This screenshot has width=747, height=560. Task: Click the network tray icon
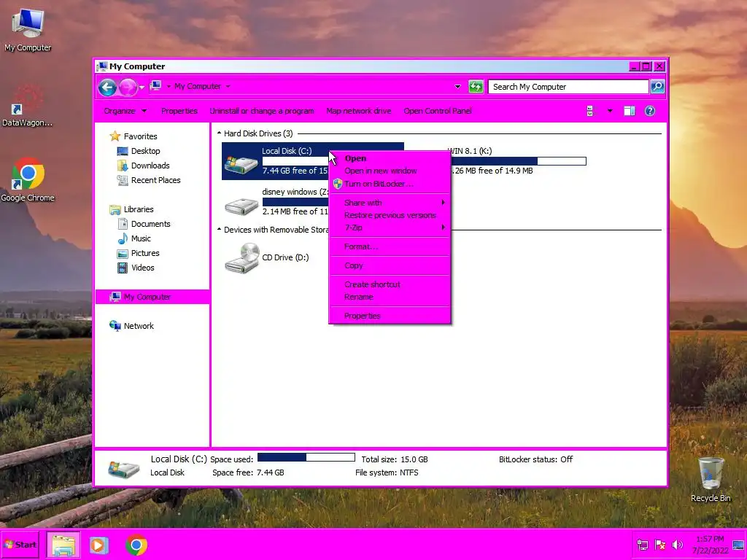click(642, 545)
